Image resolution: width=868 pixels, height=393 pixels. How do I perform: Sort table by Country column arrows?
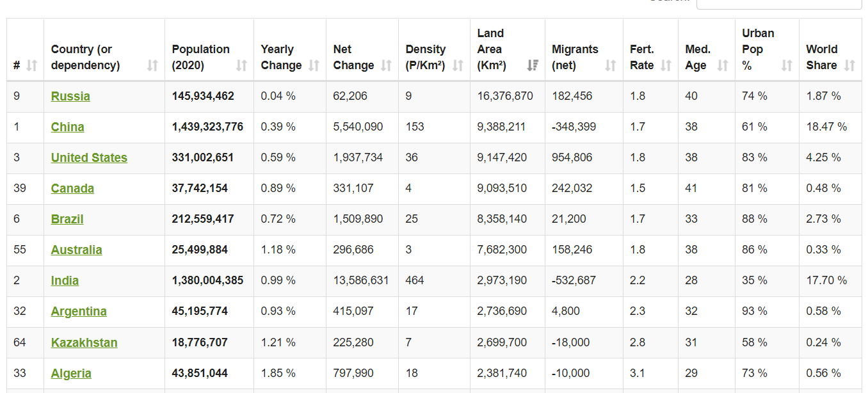point(152,65)
